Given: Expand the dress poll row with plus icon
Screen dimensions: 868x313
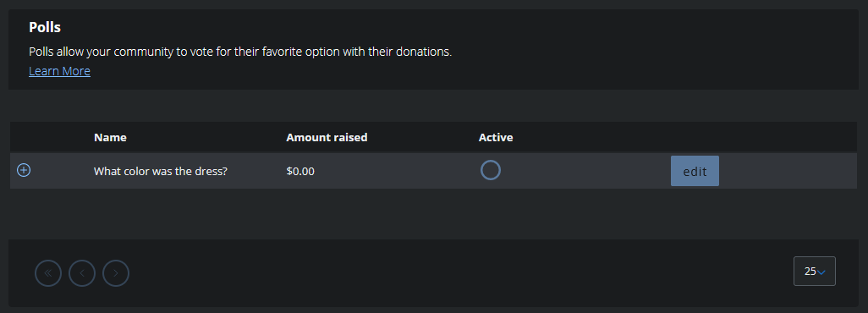Looking at the screenshot, I should (x=23, y=171).
